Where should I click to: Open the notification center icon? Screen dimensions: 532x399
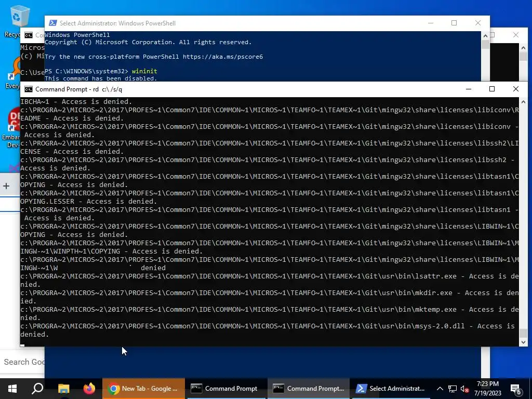click(516, 389)
